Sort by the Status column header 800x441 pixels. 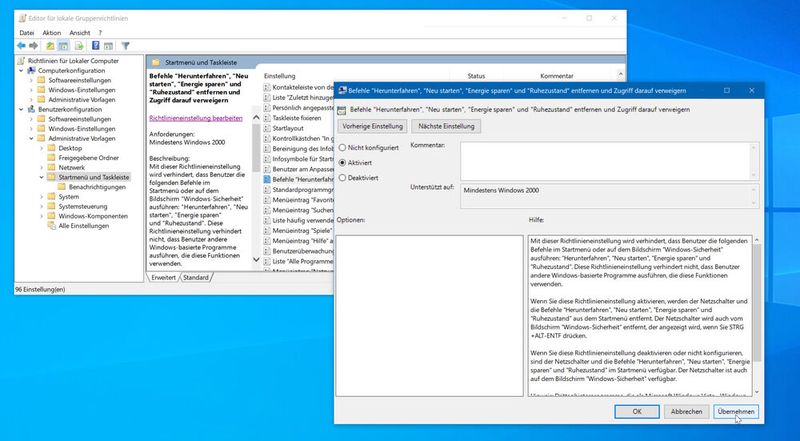click(476, 76)
